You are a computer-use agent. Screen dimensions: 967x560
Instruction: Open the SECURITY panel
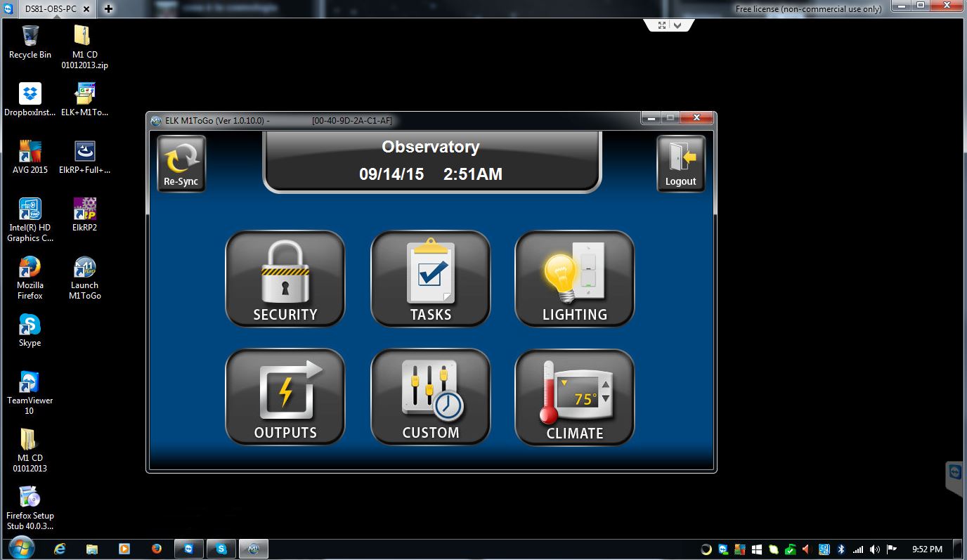click(x=285, y=279)
